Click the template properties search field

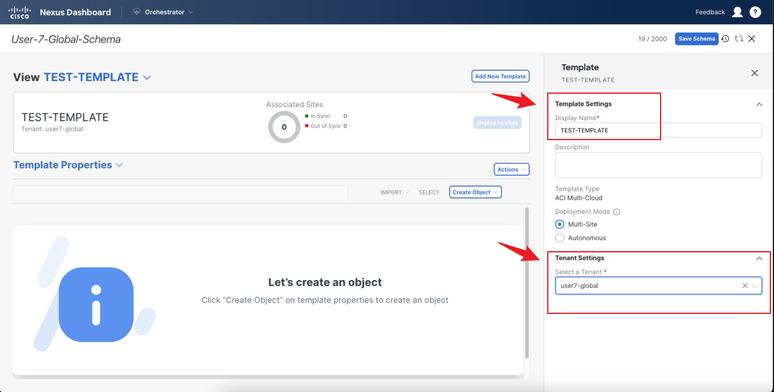point(181,193)
